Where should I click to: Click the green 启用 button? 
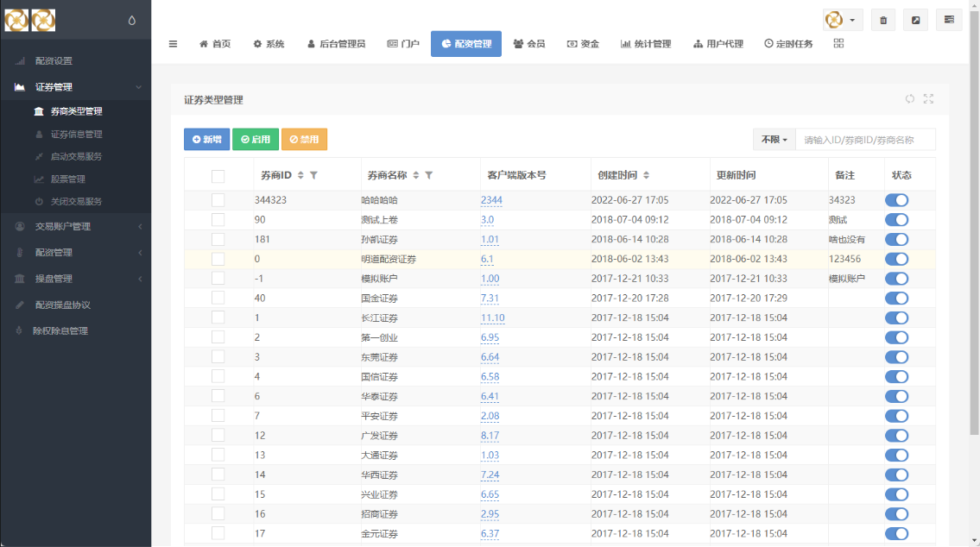[x=256, y=139]
